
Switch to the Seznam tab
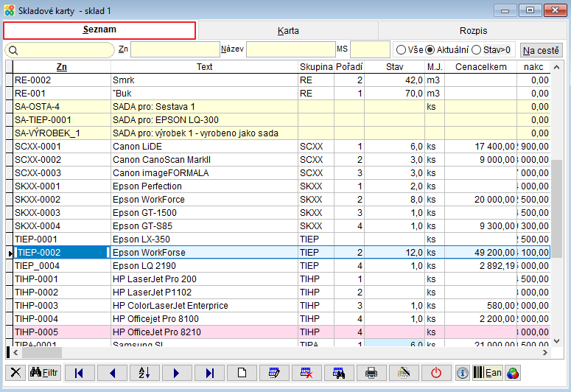pyautogui.click(x=99, y=30)
